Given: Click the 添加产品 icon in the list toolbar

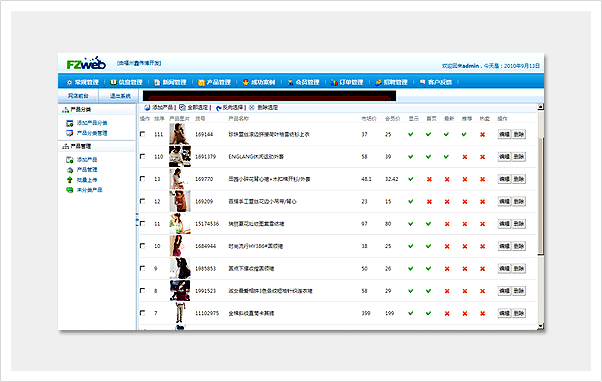Looking at the screenshot, I should (x=147, y=107).
